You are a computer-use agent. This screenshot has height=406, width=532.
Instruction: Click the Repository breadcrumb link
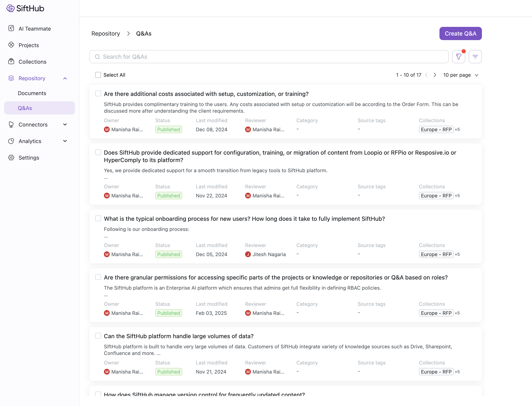tap(106, 33)
